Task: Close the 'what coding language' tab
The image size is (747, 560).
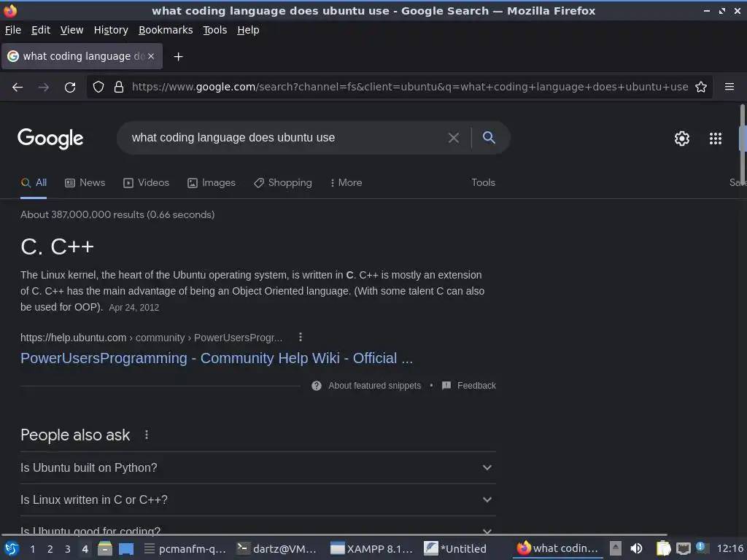Action: 150,56
